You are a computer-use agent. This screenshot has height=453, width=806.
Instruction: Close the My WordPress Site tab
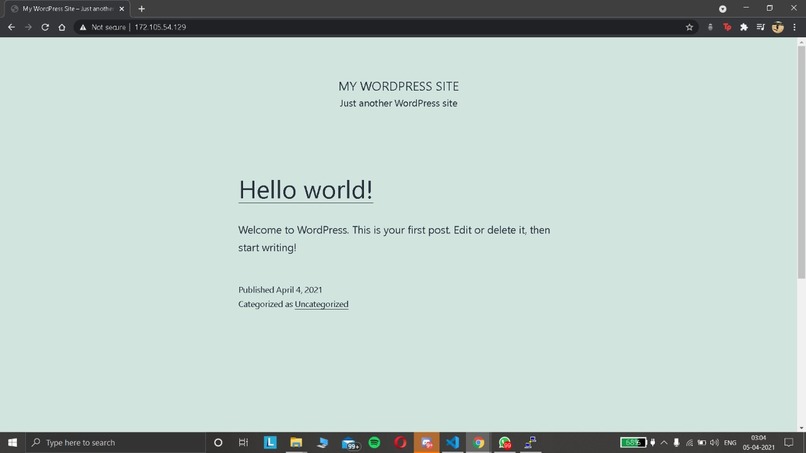(122, 9)
